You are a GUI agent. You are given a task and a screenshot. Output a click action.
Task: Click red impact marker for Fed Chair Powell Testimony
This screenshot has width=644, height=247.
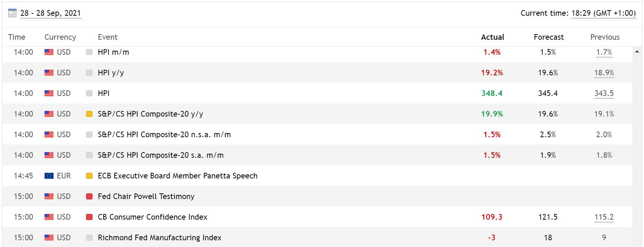coord(89,196)
